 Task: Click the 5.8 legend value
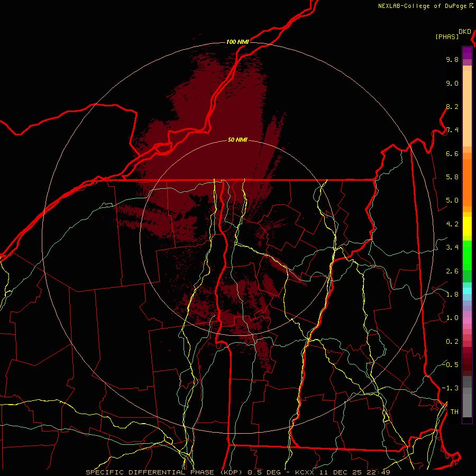tap(452, 177)
